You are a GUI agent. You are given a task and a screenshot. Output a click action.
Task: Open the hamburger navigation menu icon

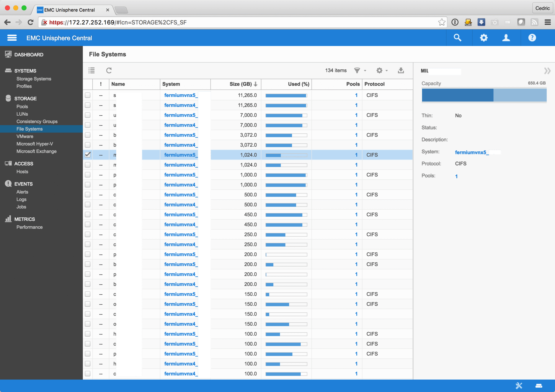12,38
